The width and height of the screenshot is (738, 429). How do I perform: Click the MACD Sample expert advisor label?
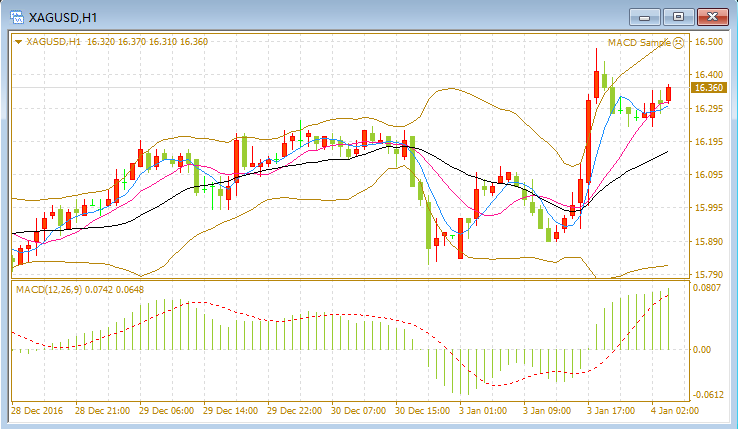click(x=639, y=43)
